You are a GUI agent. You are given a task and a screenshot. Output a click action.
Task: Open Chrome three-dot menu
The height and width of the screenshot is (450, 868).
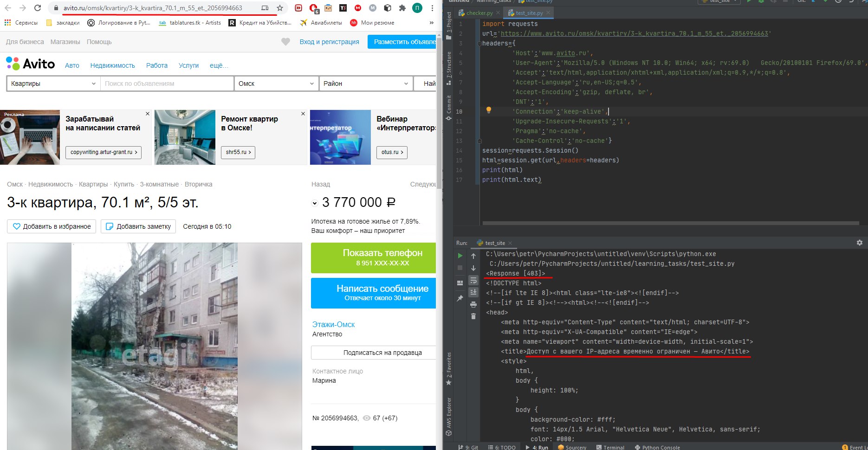[432, 8]
